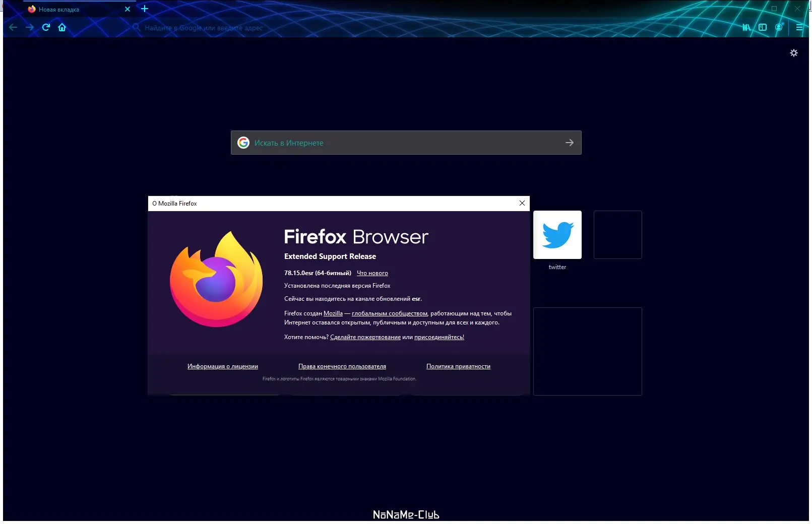Open the Firefox account icon
This screenshot has height=524, width=812.
coord(779,27)
